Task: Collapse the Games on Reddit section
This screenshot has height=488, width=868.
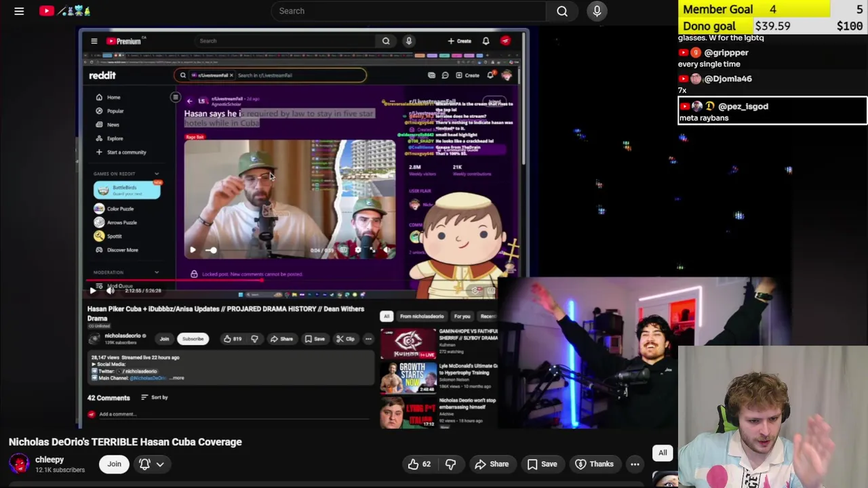Action: [157, 174]
